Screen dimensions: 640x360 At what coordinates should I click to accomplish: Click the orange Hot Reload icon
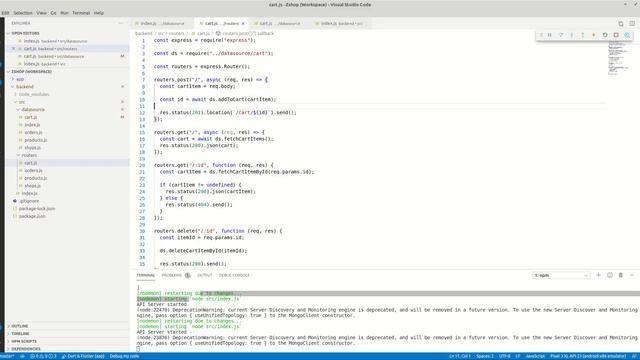click(x=594, y=35)
